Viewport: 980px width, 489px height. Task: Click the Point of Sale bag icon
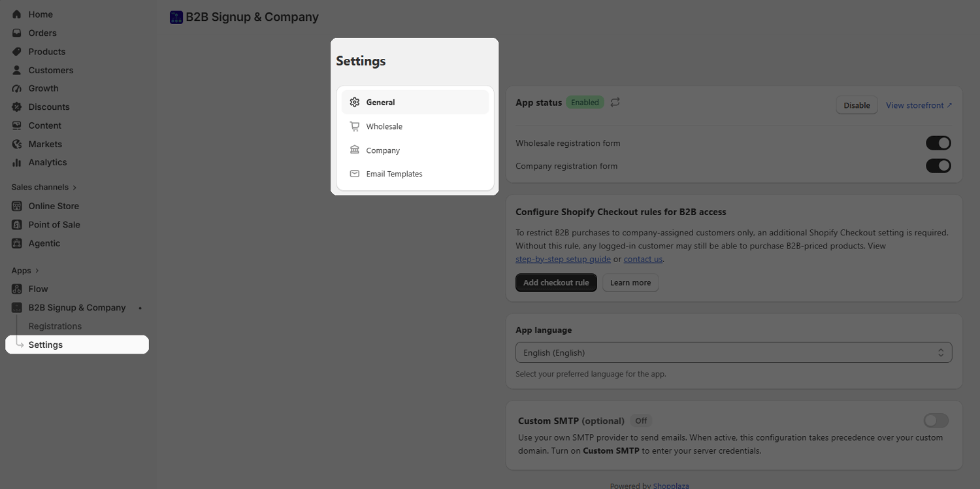click(17, 224)
